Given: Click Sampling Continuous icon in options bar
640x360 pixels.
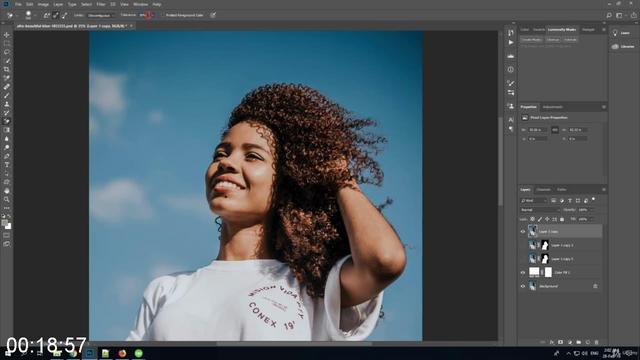Looking at the screenshot, I should [x=47, y=15].
